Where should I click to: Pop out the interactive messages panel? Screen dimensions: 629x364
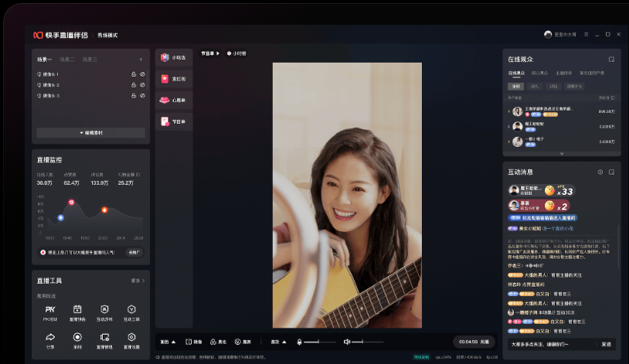coord(611,172)
